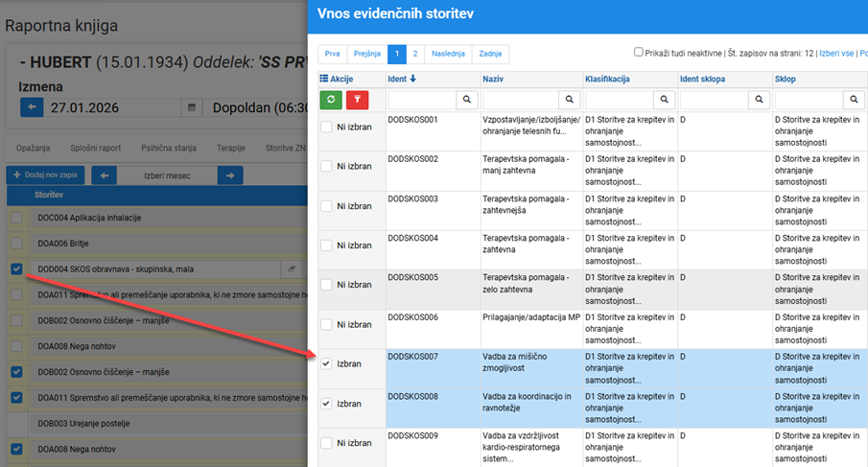Screen dimensions: 868x467
Task: Select page 1 in pagination
Action: coord(397,54)
